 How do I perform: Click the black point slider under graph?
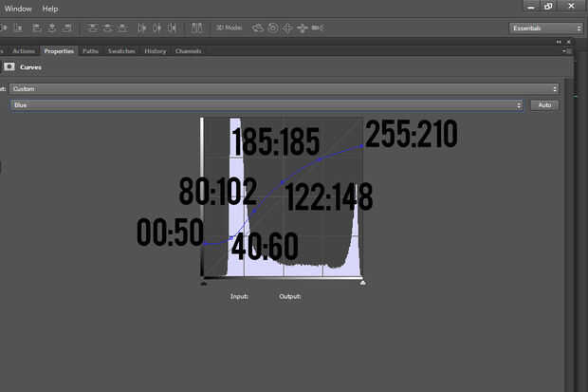[204, 283]
